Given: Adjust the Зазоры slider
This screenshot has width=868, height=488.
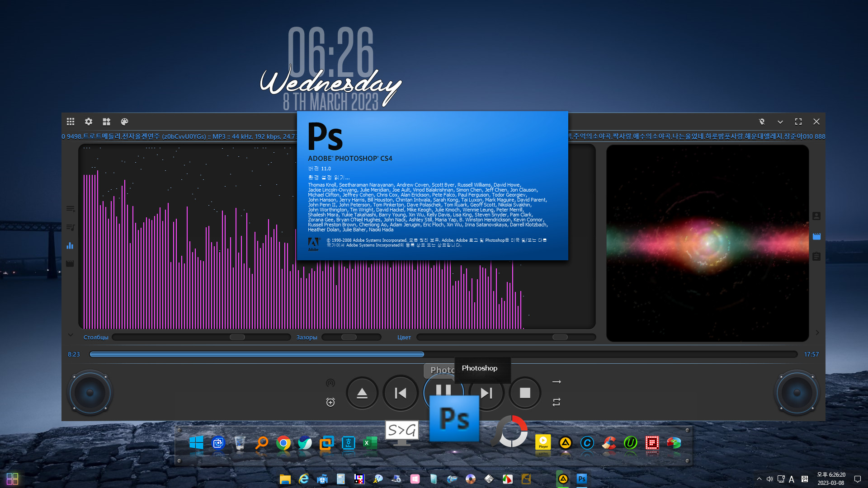Looking at the screenshot, I should click(x=352, y=337).
